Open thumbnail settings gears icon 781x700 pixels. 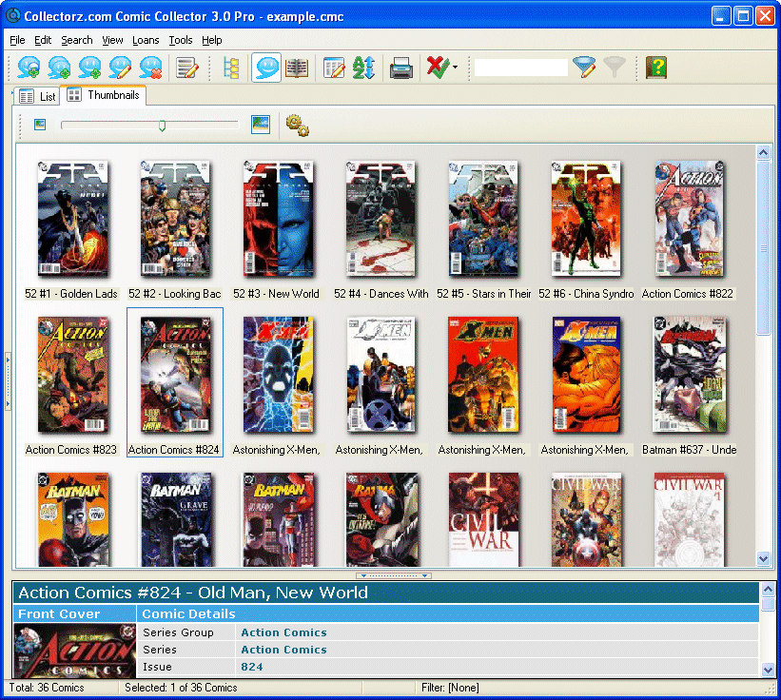[298, 125]
